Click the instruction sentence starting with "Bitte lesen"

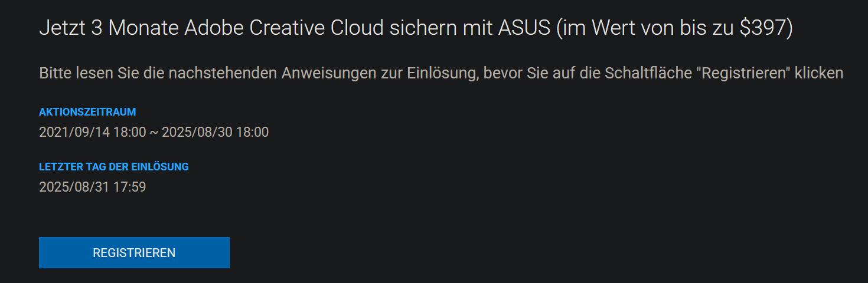[441, 74]
